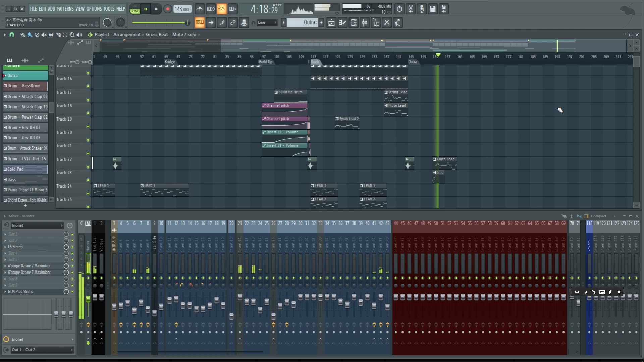The height and width of the screenshot is (362, 644).
Task: Stop playback with the stop button
Action: (156, 9)
